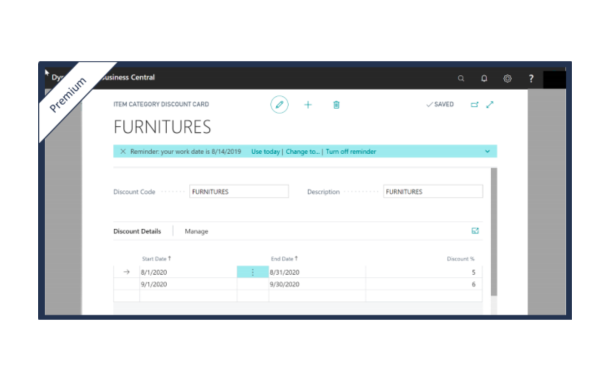Open the help question mark icon
This screenshot has width=610, height=381.
click(x=531, y=78)
